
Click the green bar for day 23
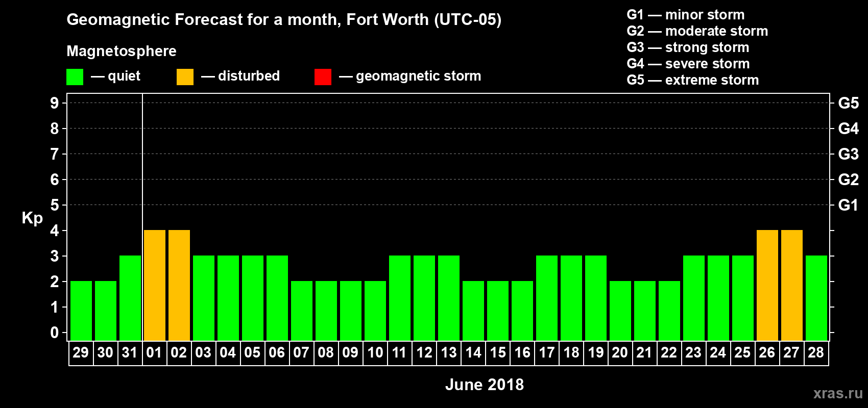coord(694,298)
